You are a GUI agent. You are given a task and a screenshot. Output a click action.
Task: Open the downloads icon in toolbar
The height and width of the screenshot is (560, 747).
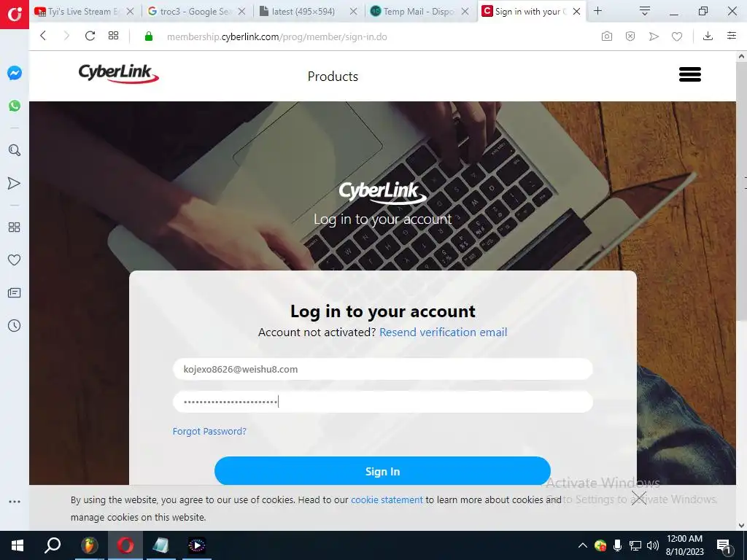(708, 36)
